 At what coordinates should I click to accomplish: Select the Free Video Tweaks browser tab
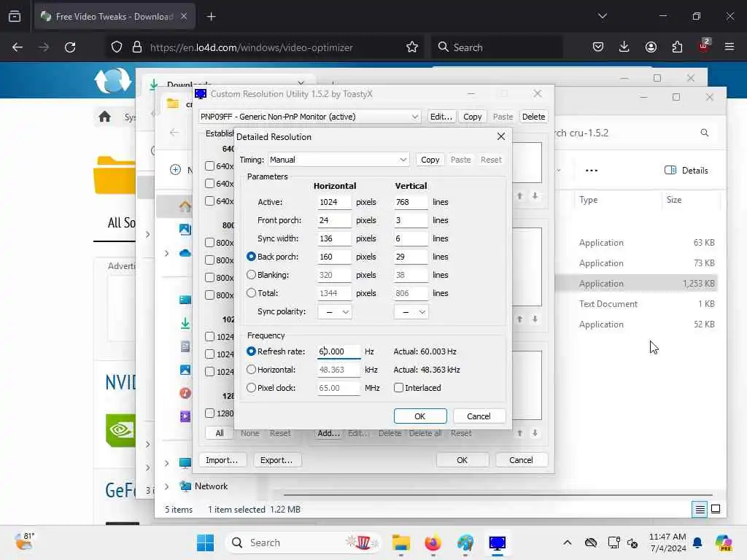tap(115, 17)
